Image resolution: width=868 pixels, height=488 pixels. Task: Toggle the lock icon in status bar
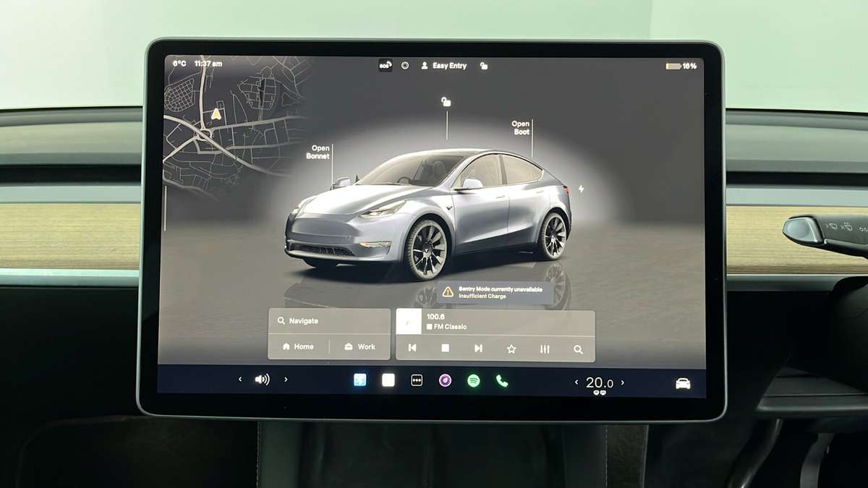(x=484, y=66)
